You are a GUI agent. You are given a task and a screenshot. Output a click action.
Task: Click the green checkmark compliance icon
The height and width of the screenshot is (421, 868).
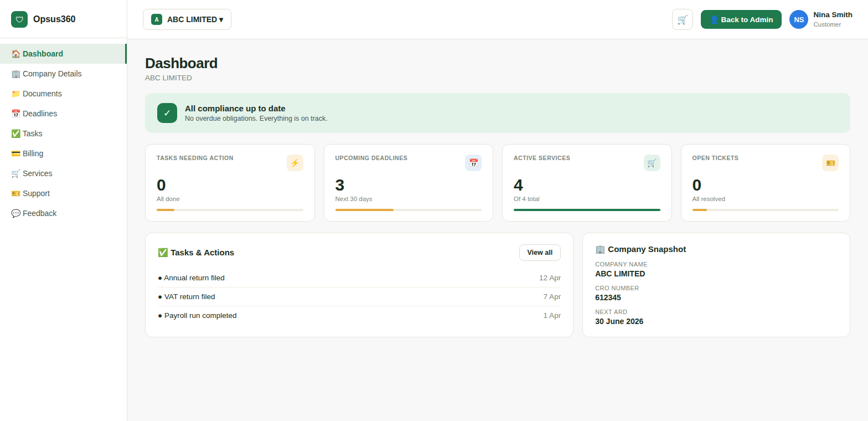[x=167, y=113]
